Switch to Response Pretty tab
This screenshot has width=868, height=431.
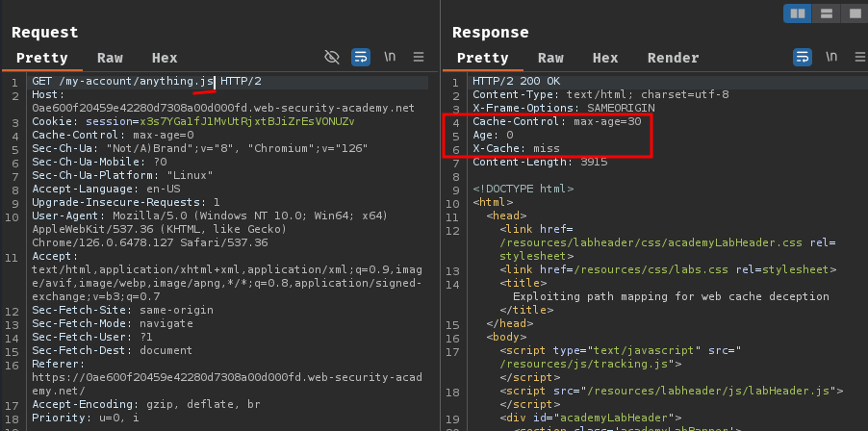(x=483, y=58)
